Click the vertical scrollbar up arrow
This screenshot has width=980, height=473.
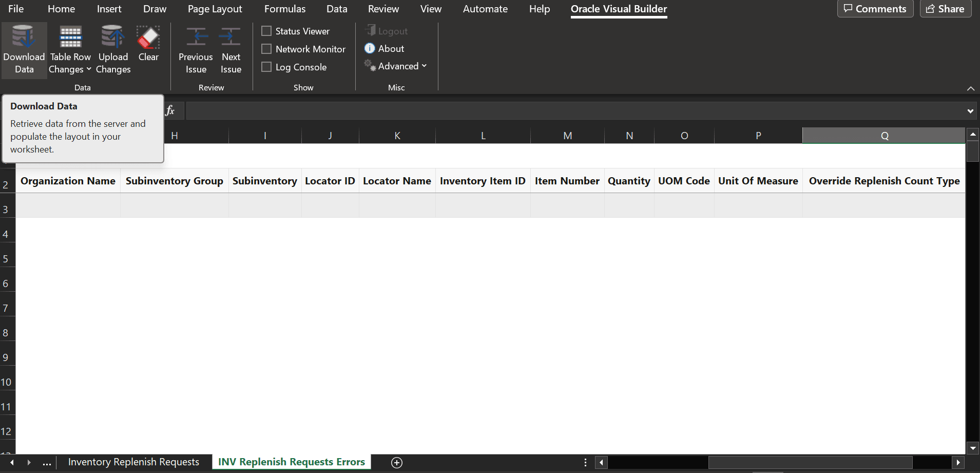[x=973, y=135]
